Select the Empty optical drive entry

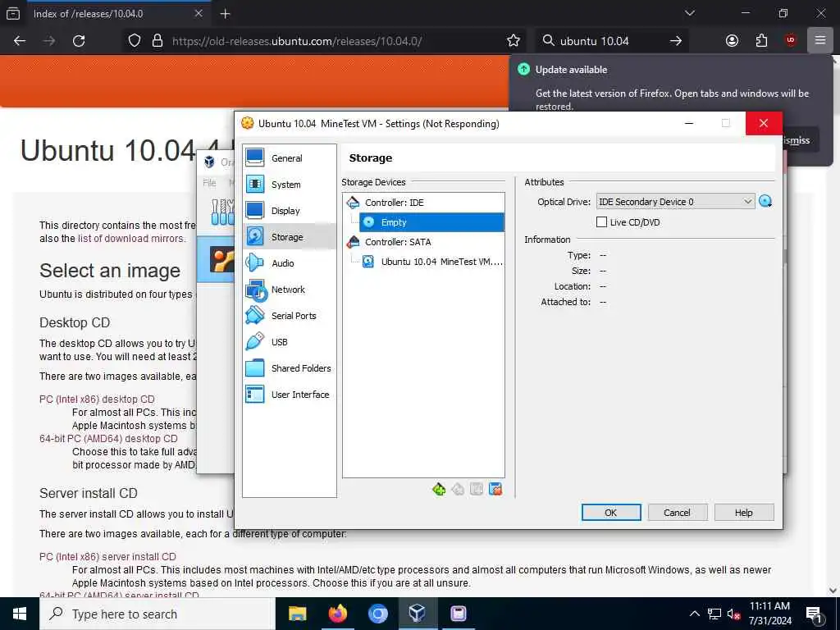point(431,222)
